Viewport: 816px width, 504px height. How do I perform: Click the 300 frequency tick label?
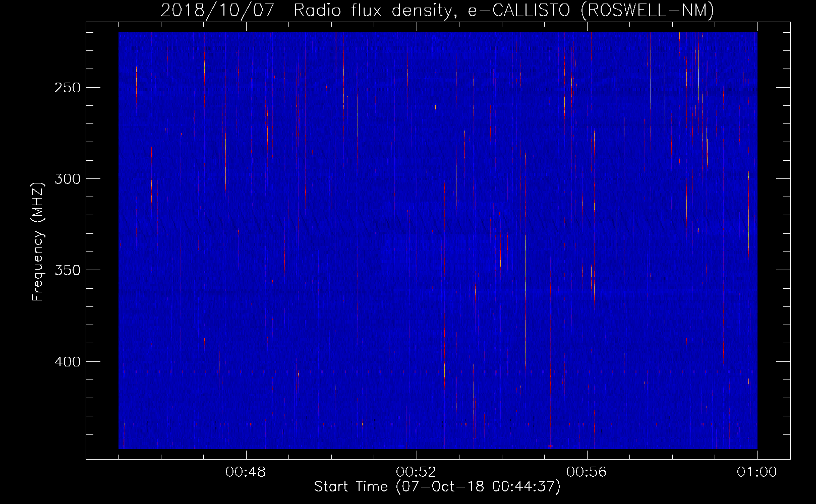point(68,179)
